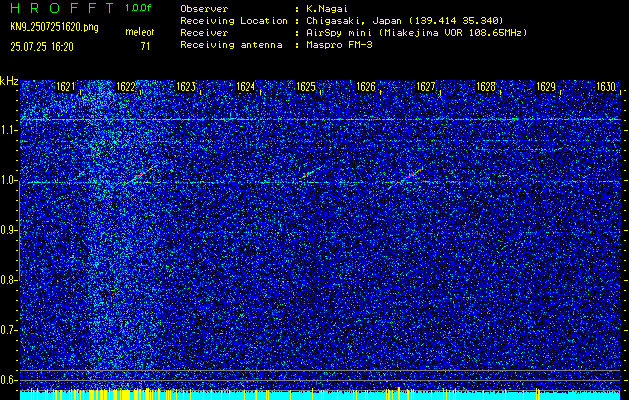Click the Receiving Location label

point(234,21)
